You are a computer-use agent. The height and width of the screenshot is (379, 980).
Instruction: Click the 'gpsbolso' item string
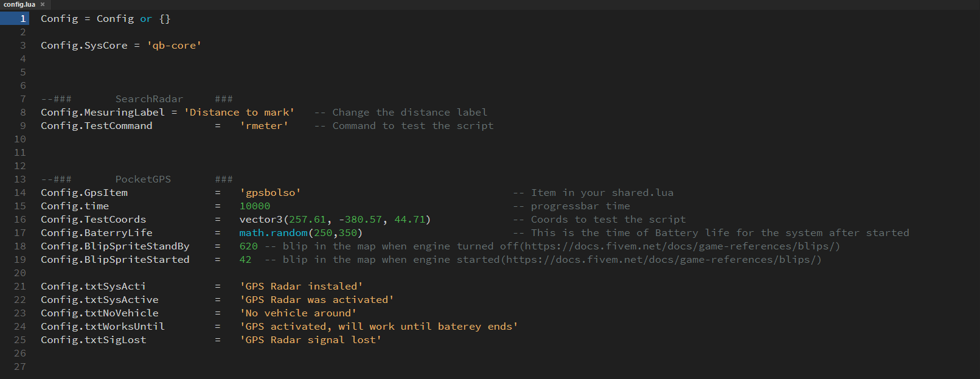coord(270,193)
